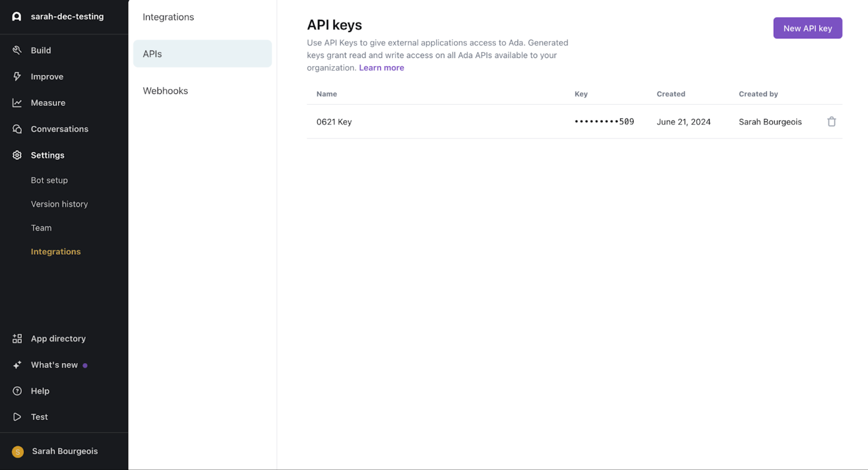The image size is (868, 470).
Task: Open the Learn more link
Action: (381, 67)
